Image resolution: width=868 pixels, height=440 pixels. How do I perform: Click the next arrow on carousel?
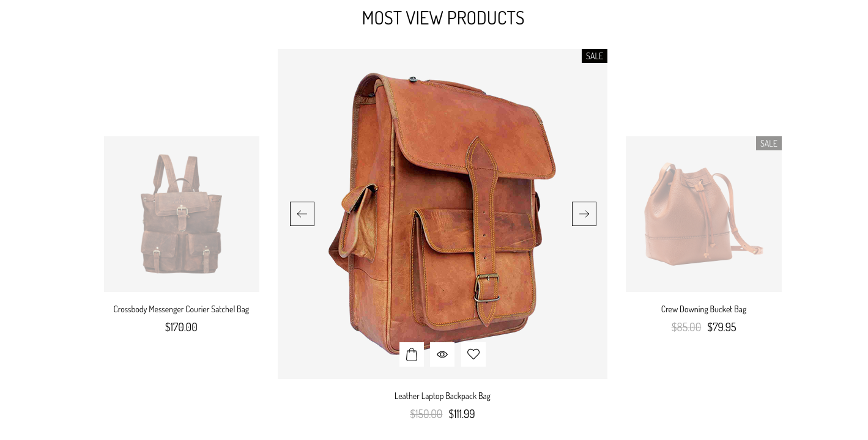coord(584,214)
